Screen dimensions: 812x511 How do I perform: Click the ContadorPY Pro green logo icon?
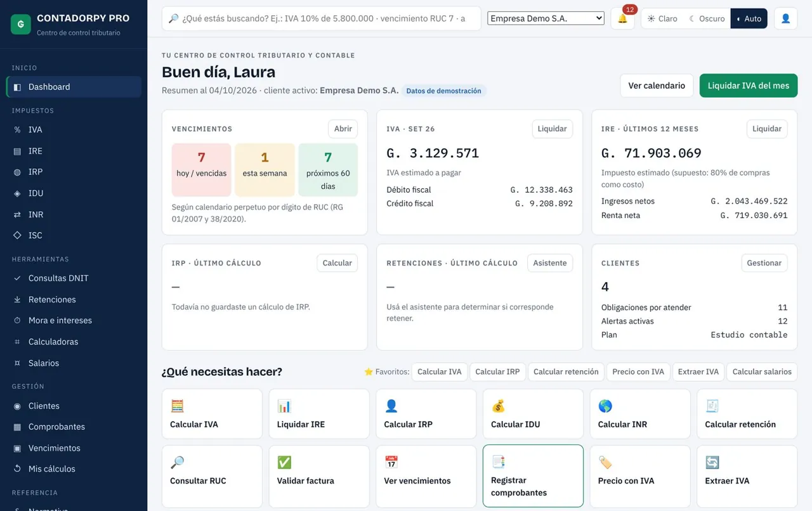point(21,24)
